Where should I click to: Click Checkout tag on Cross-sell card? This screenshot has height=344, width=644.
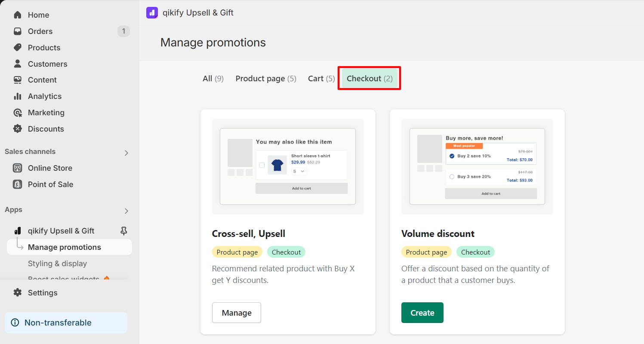286,252
